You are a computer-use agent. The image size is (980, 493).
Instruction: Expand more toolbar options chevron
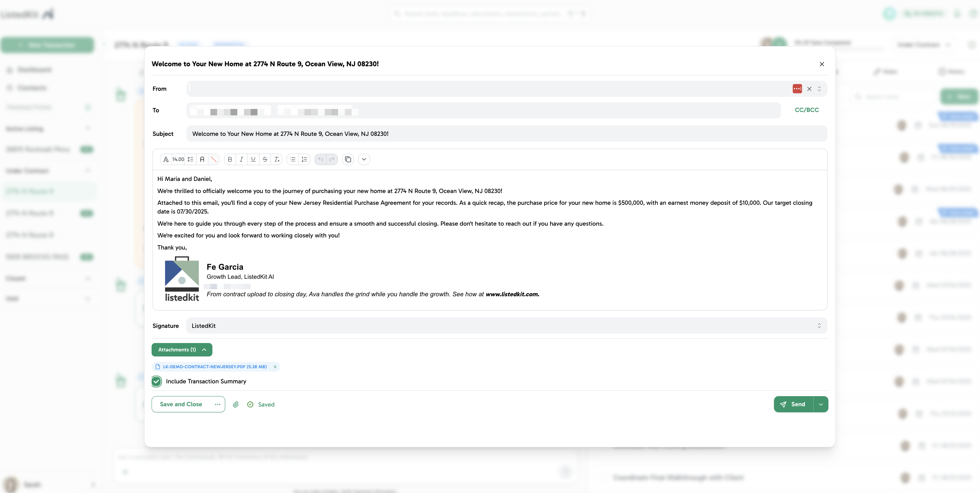click(x=364, y=159)
